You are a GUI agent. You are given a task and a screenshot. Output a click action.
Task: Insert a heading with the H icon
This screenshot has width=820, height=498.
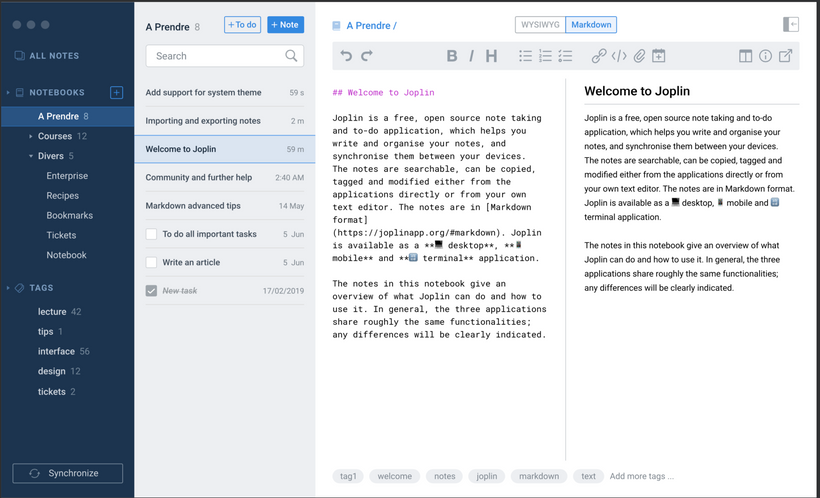click(491, 55)
